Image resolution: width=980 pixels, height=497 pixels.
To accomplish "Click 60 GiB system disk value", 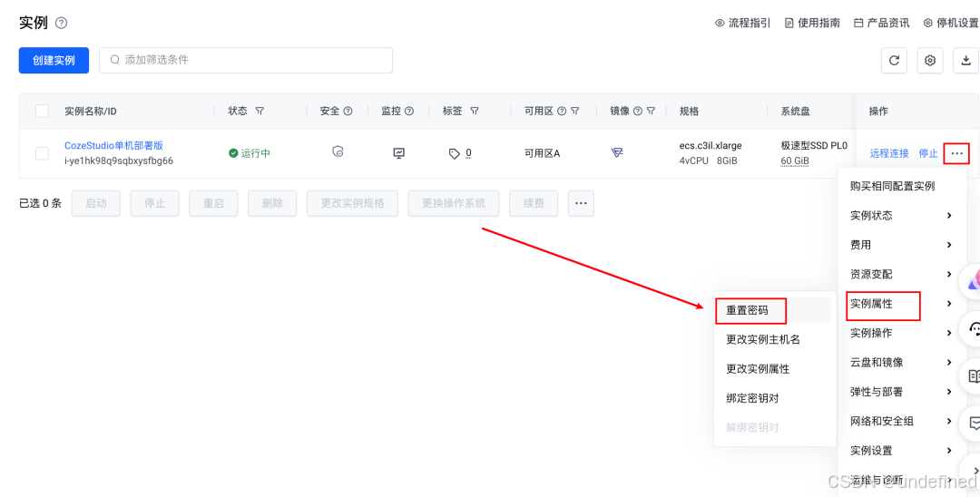I will pos(795,161).
